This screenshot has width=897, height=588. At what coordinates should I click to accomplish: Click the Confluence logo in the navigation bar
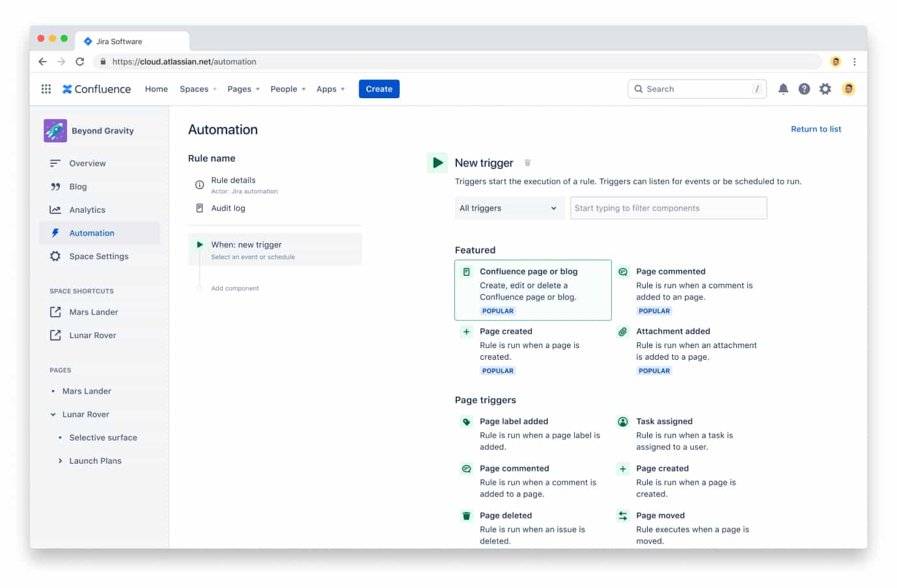point(96,88)
